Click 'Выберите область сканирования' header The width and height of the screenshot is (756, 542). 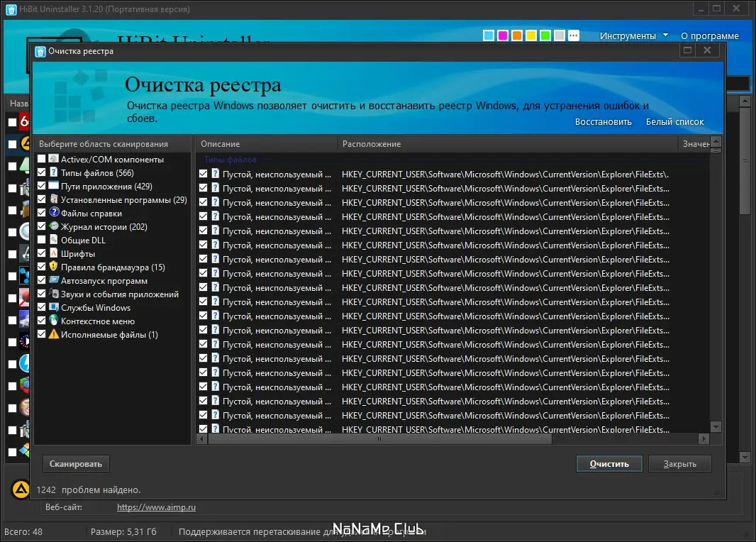click(112, 144)
